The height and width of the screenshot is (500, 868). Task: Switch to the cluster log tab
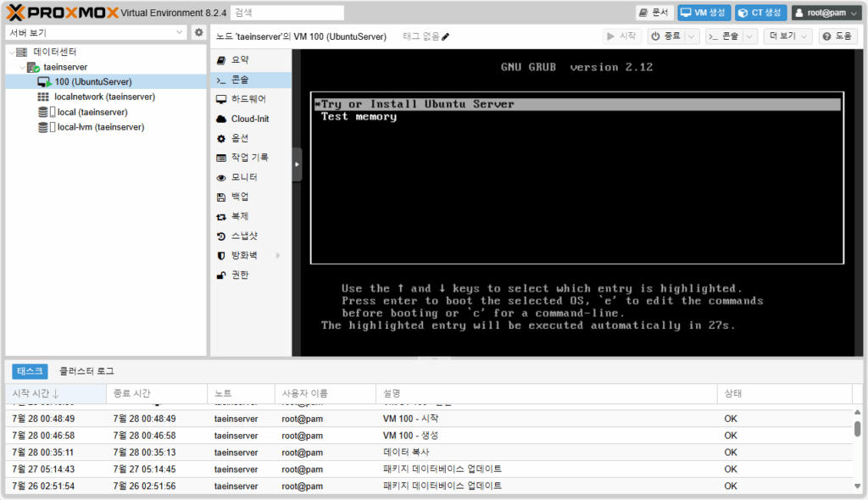(86, 371)
